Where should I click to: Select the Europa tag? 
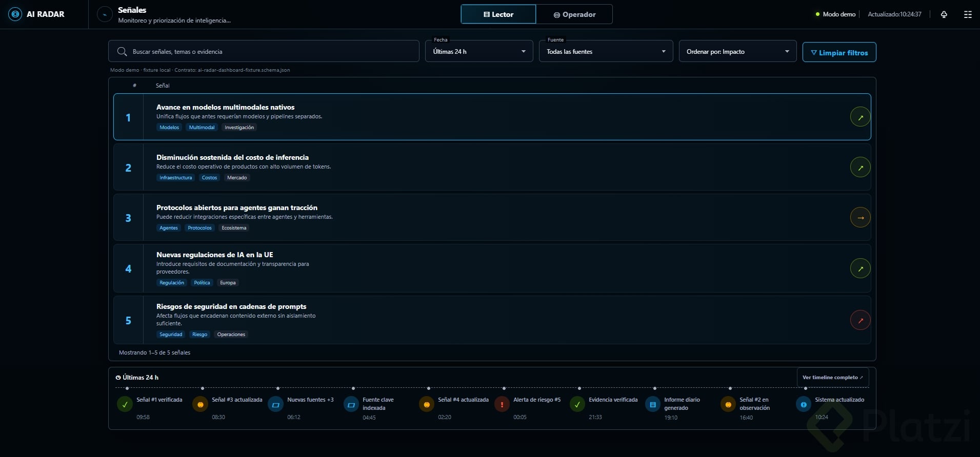(x=228, y=283)
